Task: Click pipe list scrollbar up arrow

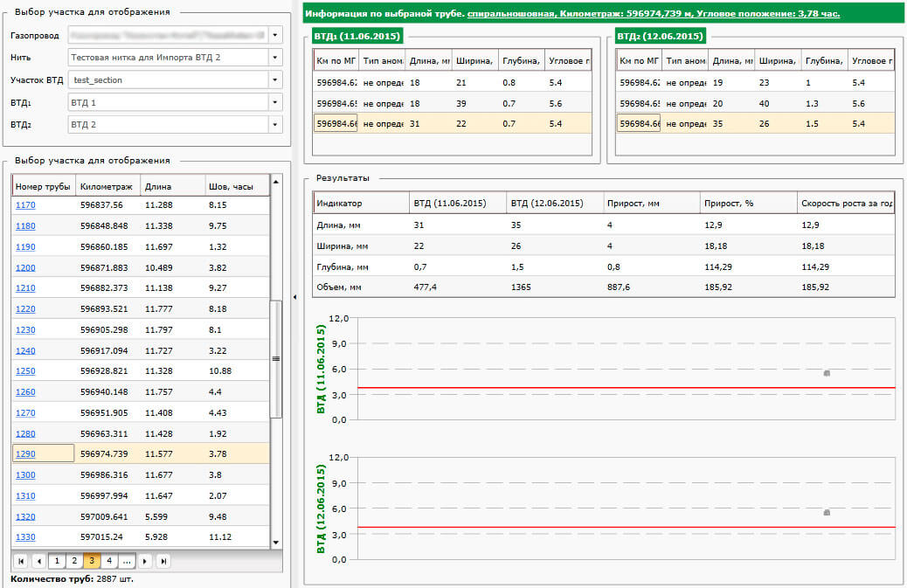Action: (276, 182)
